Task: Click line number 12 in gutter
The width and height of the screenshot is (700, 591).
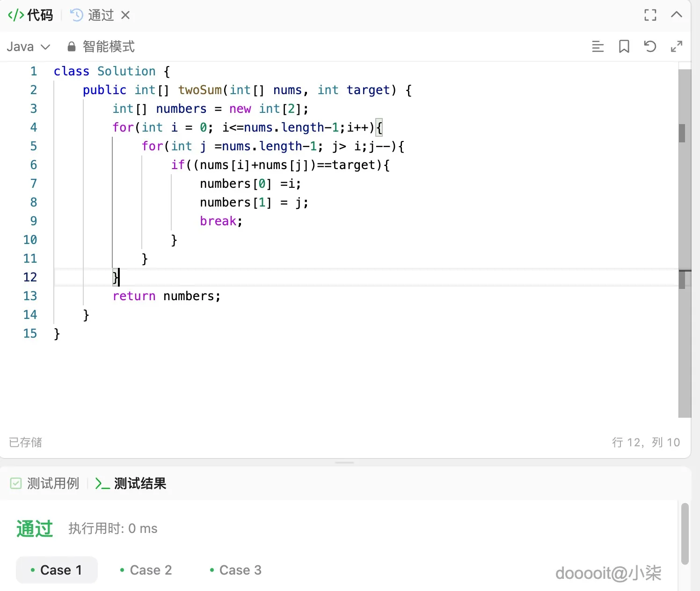Action: 30,277
